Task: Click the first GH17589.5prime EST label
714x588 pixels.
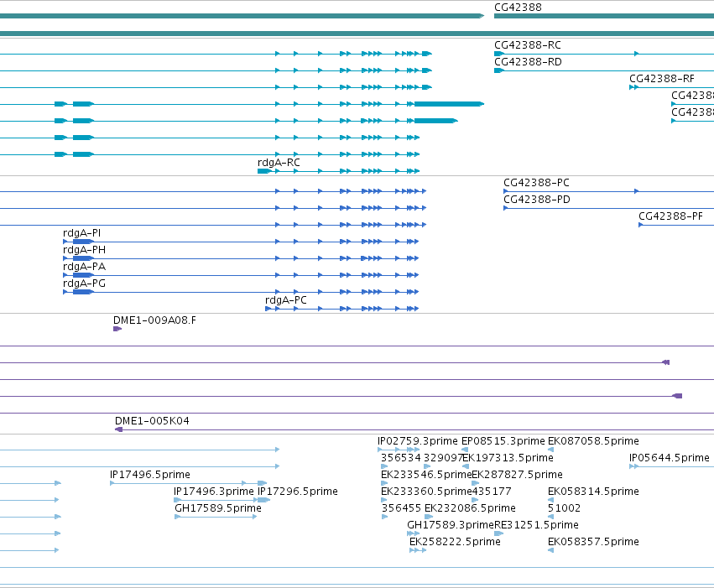Action: [218, 508]
